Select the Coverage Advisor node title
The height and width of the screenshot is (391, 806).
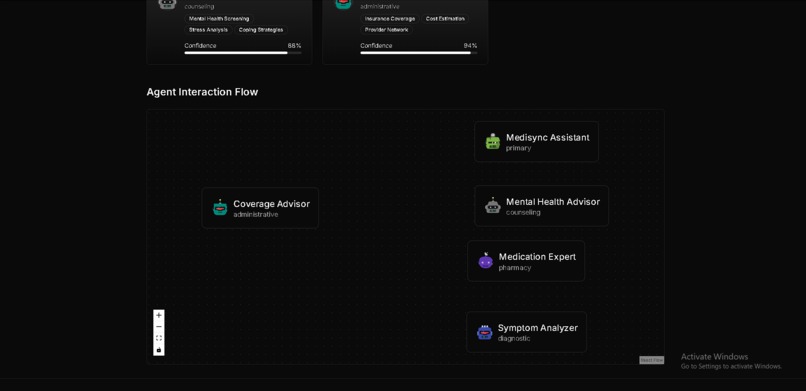[x=271, y=204]
